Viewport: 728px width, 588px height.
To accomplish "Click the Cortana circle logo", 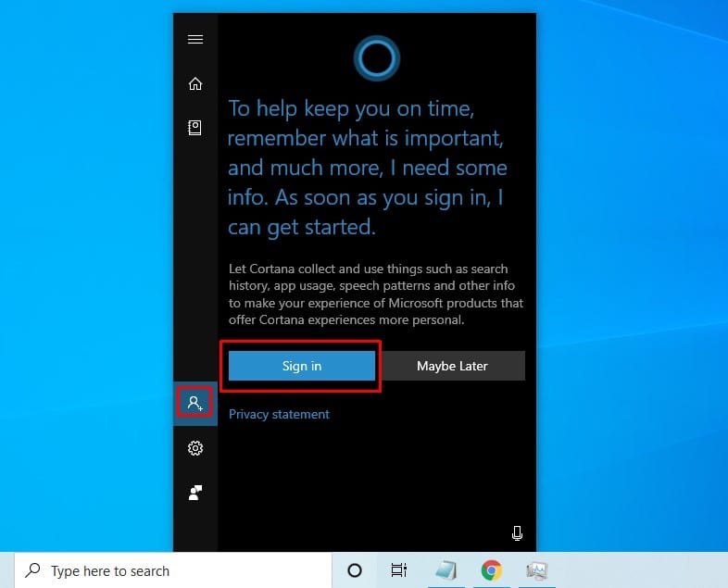I will coord(377,58).
